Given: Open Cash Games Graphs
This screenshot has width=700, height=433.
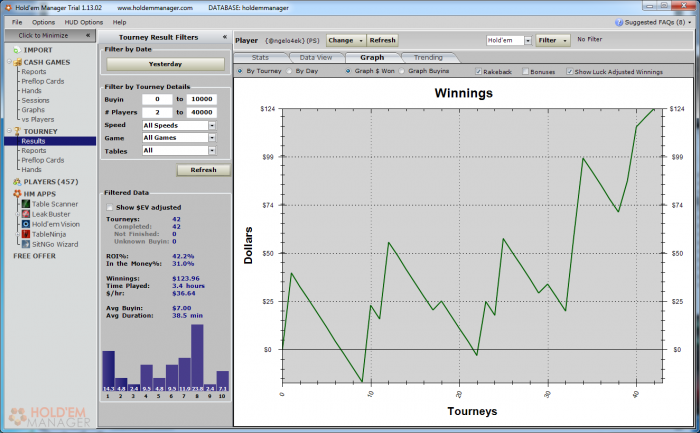Looking at the screenshot, I should pos(33,110).
